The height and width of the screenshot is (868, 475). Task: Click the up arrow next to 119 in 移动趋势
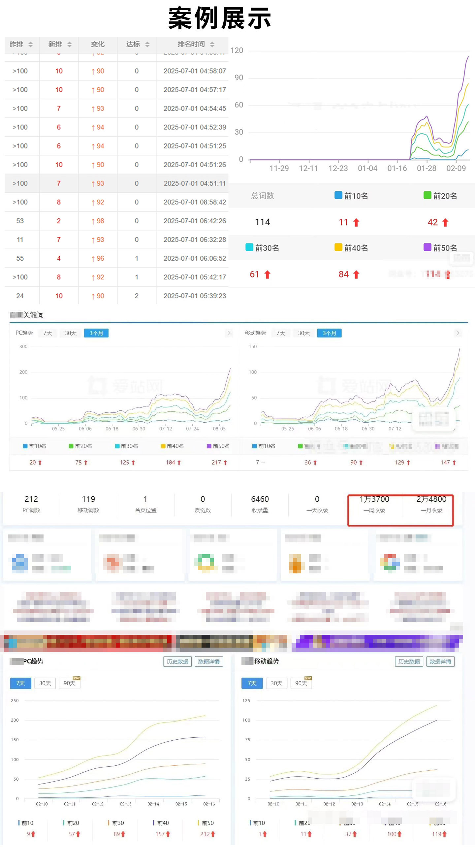(x=444, y=834)
